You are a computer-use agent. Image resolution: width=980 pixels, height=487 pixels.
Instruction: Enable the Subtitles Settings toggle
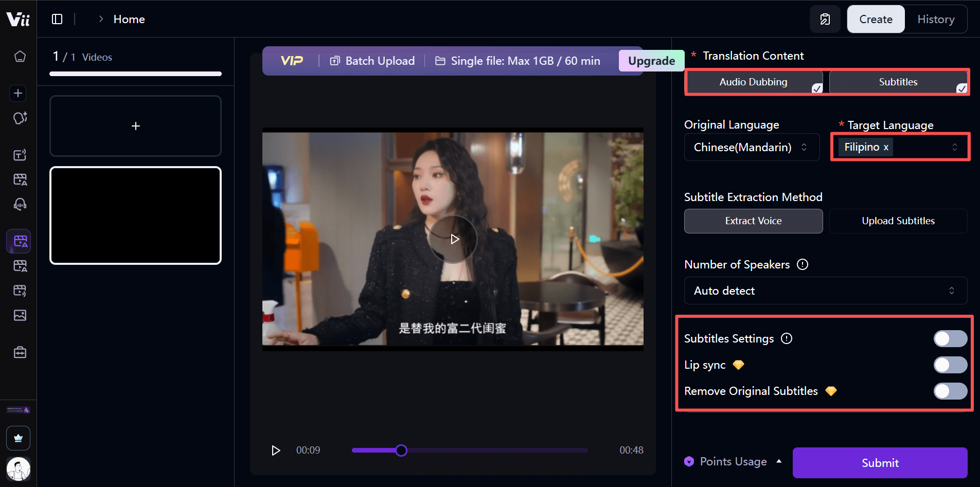point(950,338)
